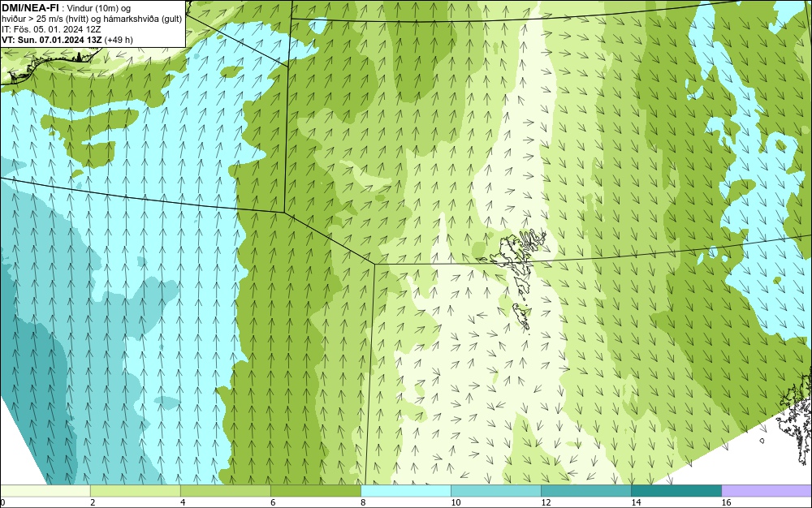Click the 'IT: Fös. 05. 01. 2024 12Z' line

tap(51, 29)
